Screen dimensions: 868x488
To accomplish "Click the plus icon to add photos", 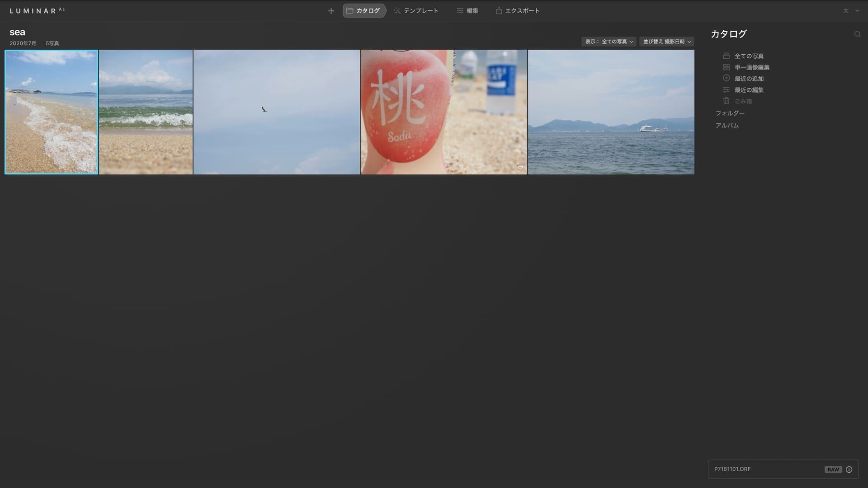I will pyautogui.click(x=331, y=11).
